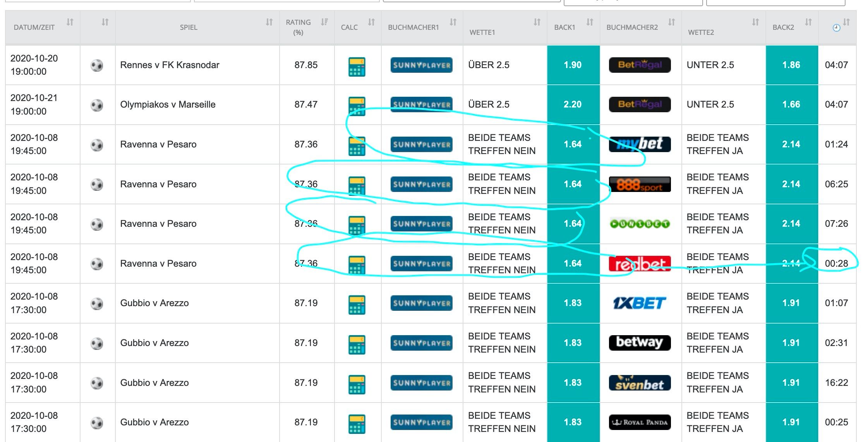
Task: Open calculator in Gubbio row with 1XBET
Action: pyautogui.click(x=357, y=305)
